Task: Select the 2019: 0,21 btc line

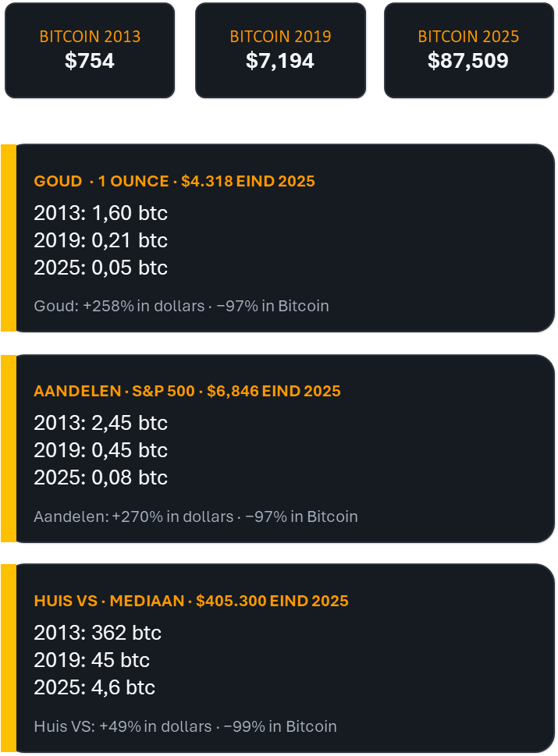Action: click(x=101, y=240)
